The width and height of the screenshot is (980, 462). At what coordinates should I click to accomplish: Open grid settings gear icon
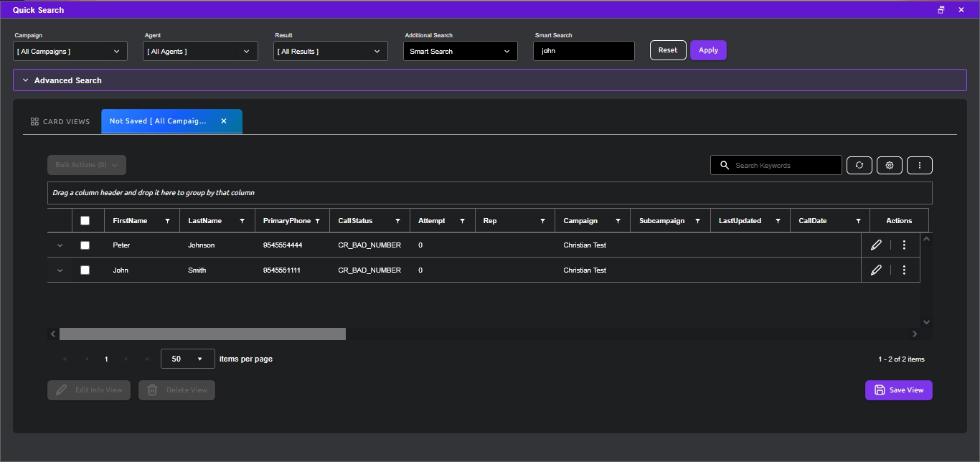[890, 165]
